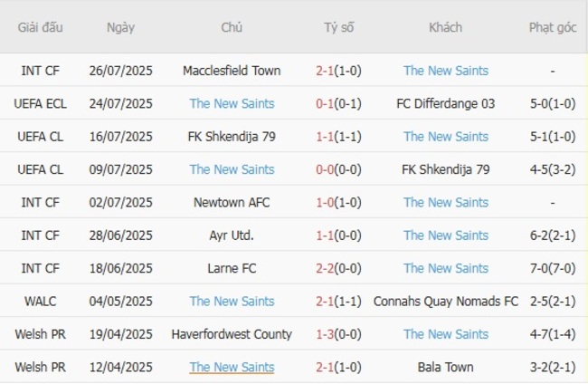Click The New Saints in the 24/07/2025 row
This screenshot has width=588, height=384.
point(232,103)
